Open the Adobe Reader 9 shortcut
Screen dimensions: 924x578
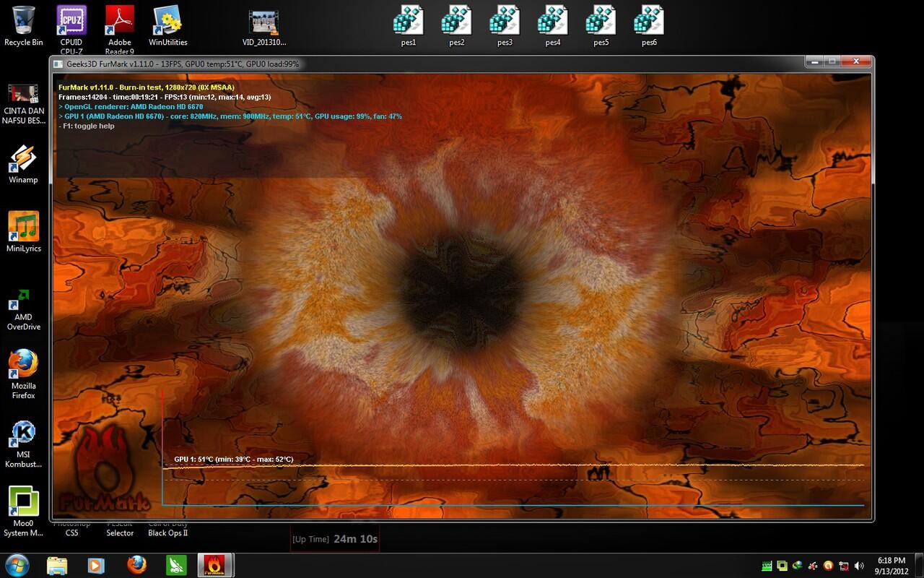[x=120, y=30]
